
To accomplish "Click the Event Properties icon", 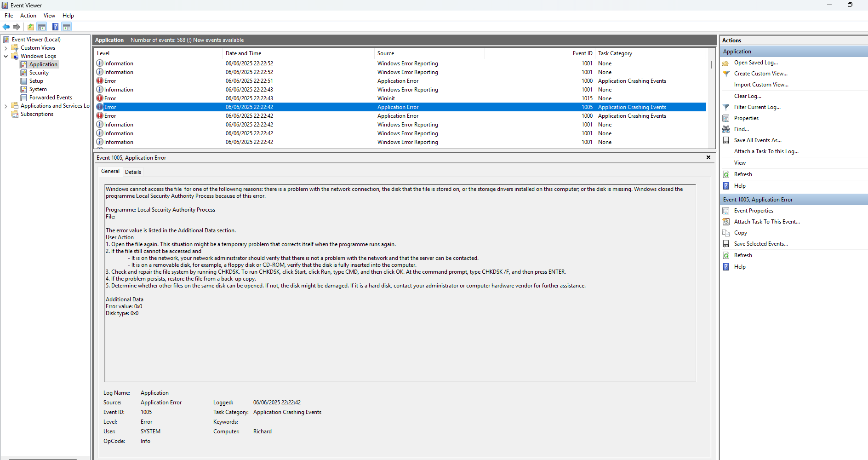I will coord(726,211).
